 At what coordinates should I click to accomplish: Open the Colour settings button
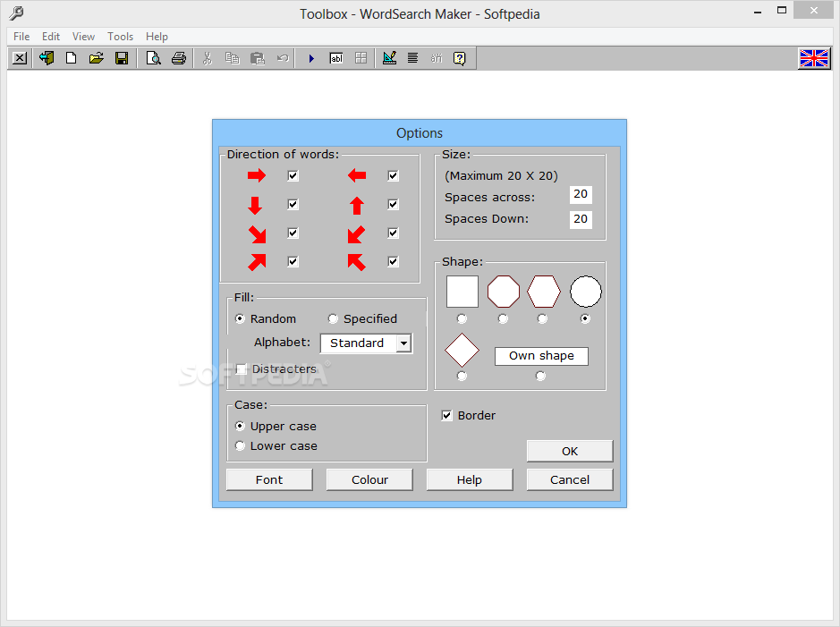(x=369, y=479)
